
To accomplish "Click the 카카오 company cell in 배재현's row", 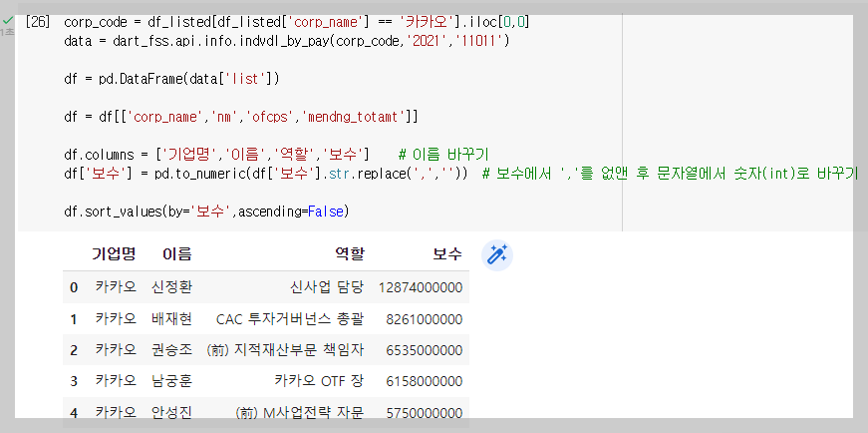I will coord(116,319).
